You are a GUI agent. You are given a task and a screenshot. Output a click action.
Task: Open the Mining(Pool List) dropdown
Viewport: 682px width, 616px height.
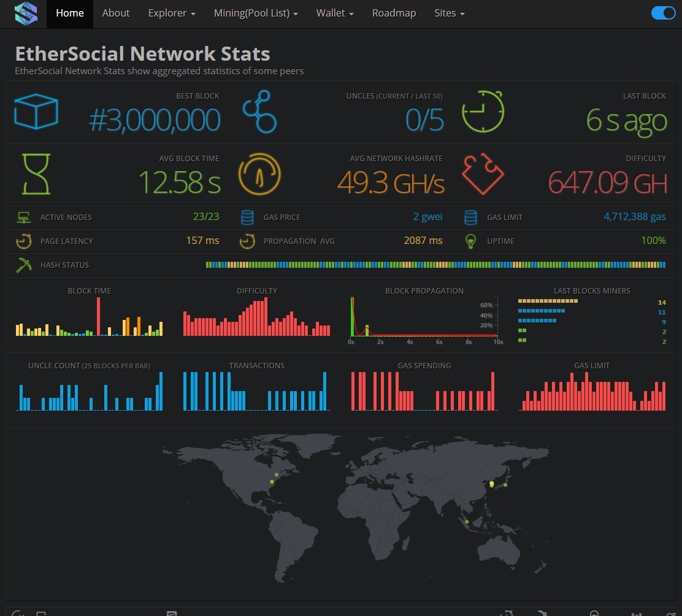(256, 13)
